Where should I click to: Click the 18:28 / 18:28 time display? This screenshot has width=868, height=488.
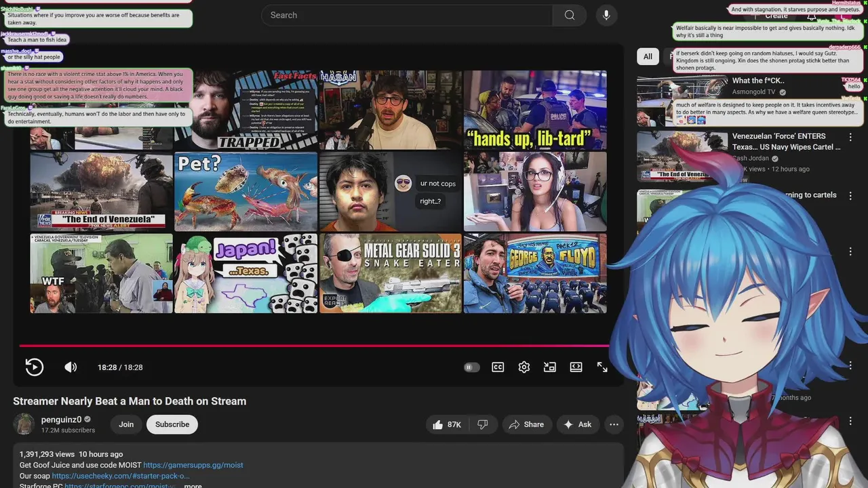[120, 367]
